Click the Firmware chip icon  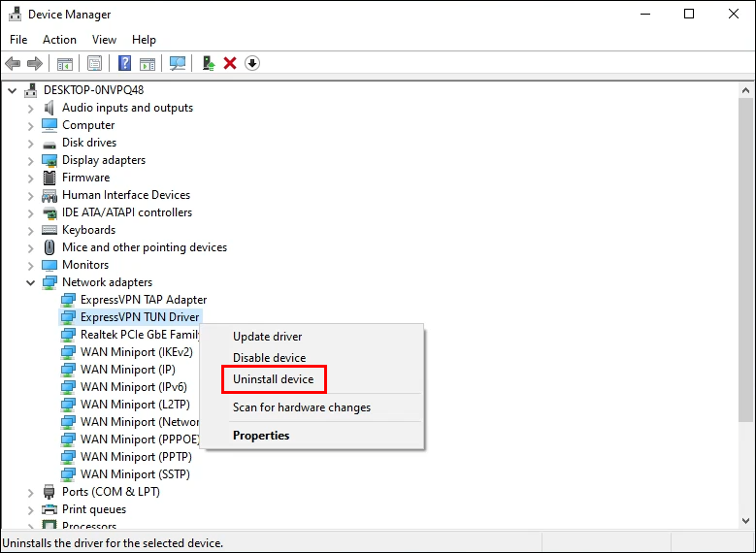(49, 178)
